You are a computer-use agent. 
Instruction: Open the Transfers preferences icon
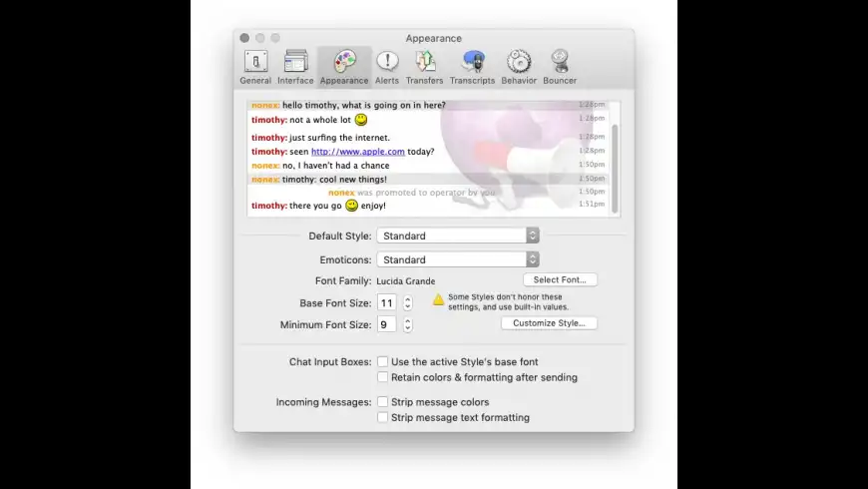(x=425, y=67)
